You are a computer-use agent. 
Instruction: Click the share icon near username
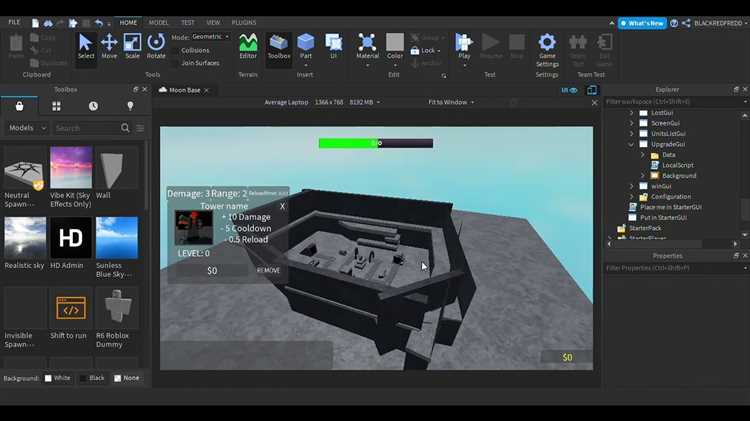[686, 23]
